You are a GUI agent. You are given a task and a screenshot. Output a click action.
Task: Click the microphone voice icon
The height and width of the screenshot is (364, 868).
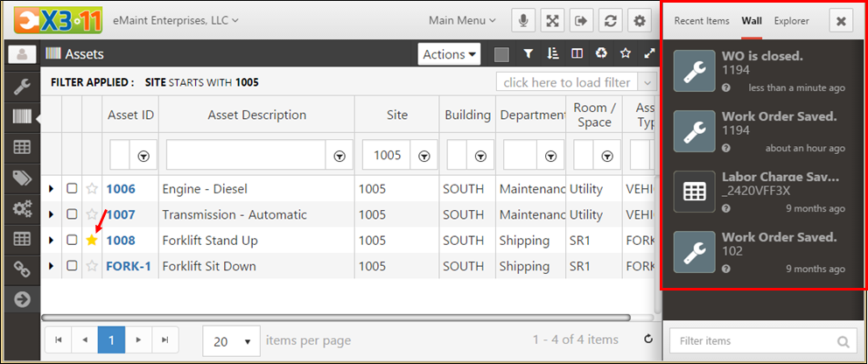(522, 21)
